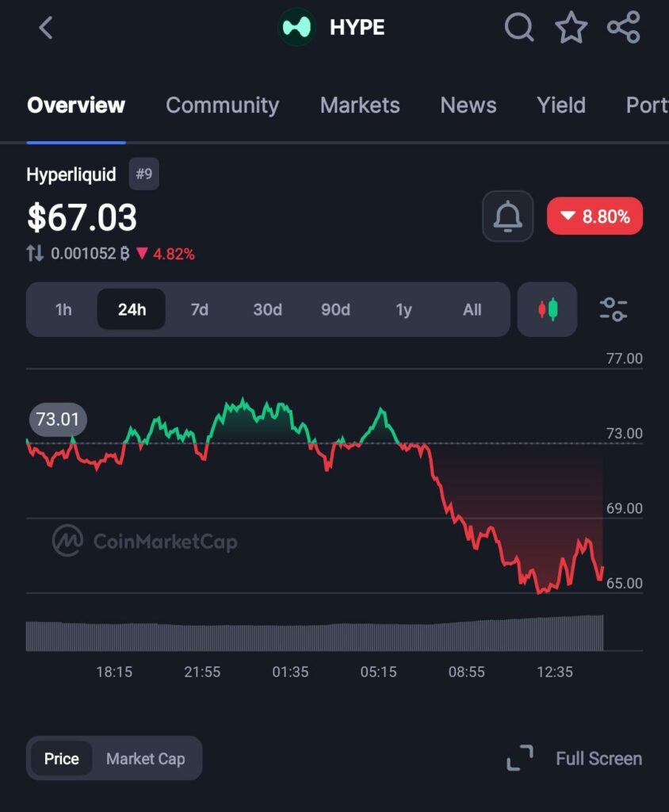
Task: Switch to candlestick chart view icon
Action: pos(547,309)
